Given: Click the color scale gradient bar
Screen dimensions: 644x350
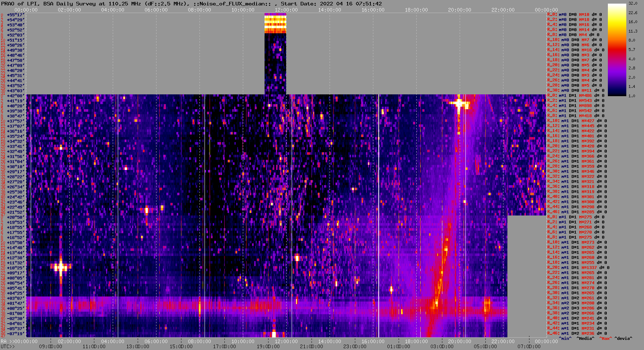Looking at the screenshot, I should tap(617, 50).
